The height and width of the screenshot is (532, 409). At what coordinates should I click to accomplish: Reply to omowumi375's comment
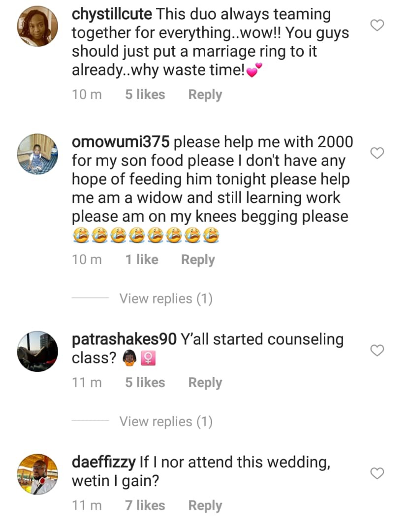pos(198,260)
